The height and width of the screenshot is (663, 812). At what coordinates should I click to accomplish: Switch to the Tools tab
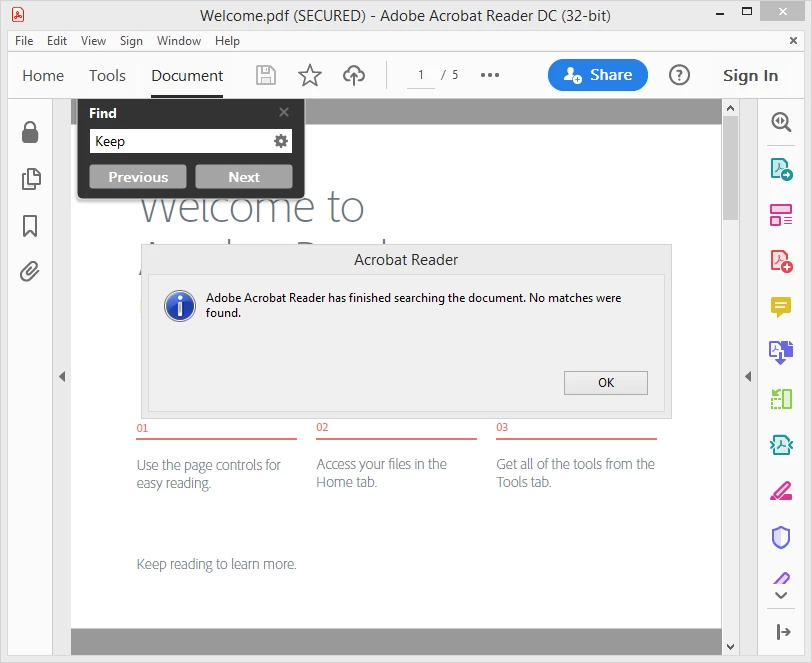[107, 76]
